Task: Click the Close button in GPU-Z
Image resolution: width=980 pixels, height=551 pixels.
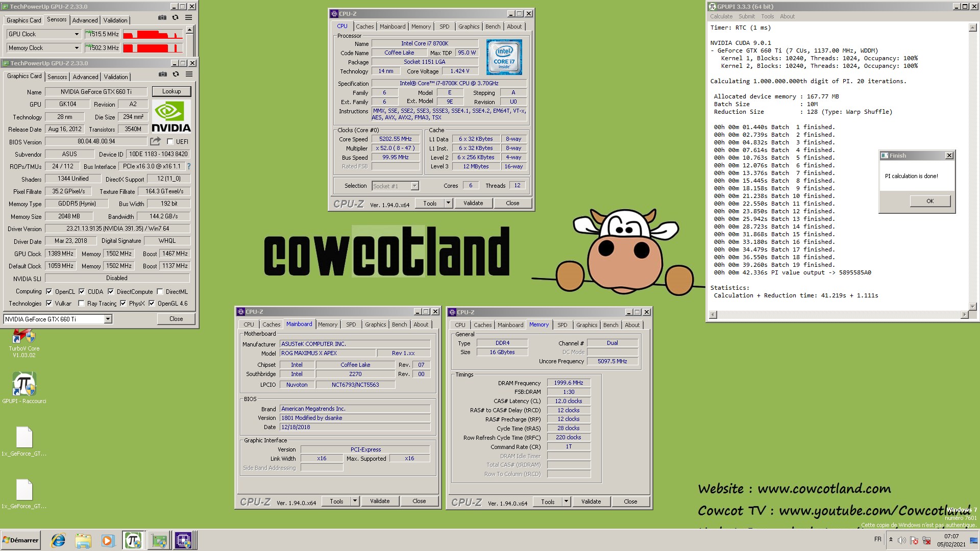Action: point(176,319)
